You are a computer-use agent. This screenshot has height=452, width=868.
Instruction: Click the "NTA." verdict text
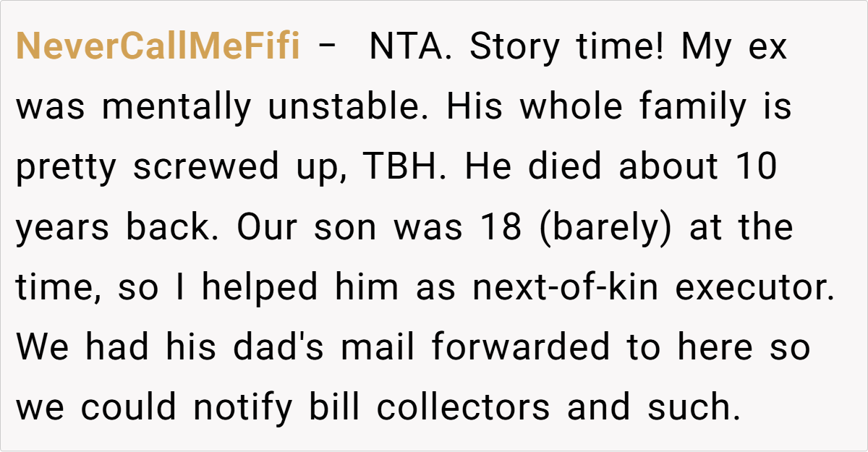point(410,48)
